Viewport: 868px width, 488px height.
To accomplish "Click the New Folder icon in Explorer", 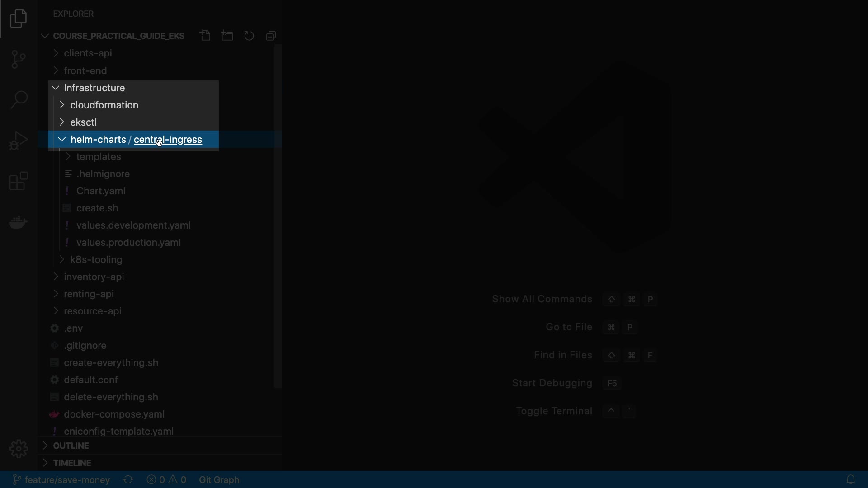I will (227, 36).
